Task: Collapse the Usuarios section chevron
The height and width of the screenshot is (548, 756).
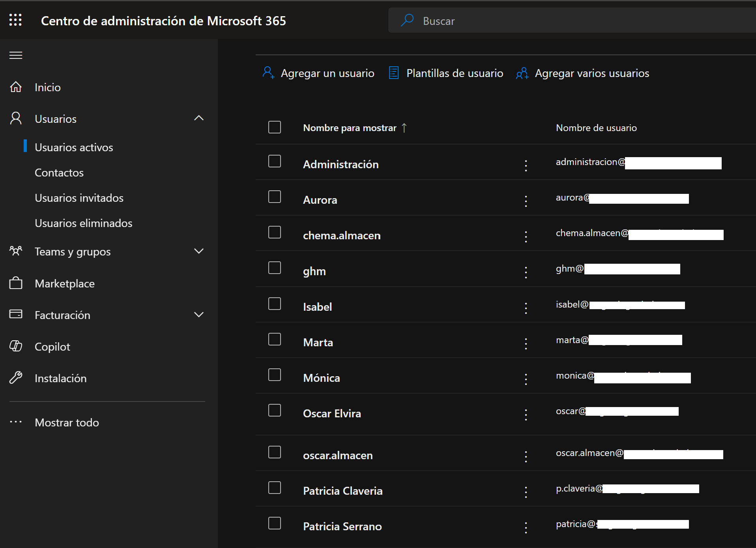Action: (199, 118)
